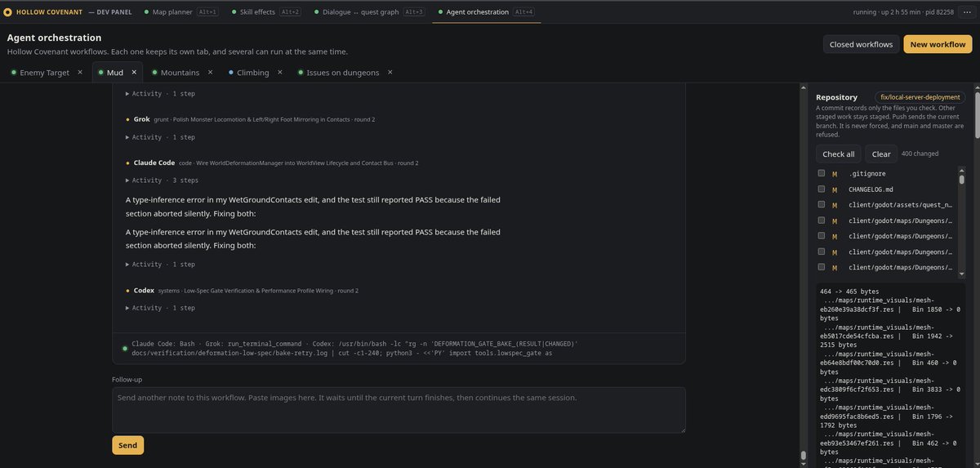
Task: Click the orange dot beside Grok agent
Action: click(127, 119)
